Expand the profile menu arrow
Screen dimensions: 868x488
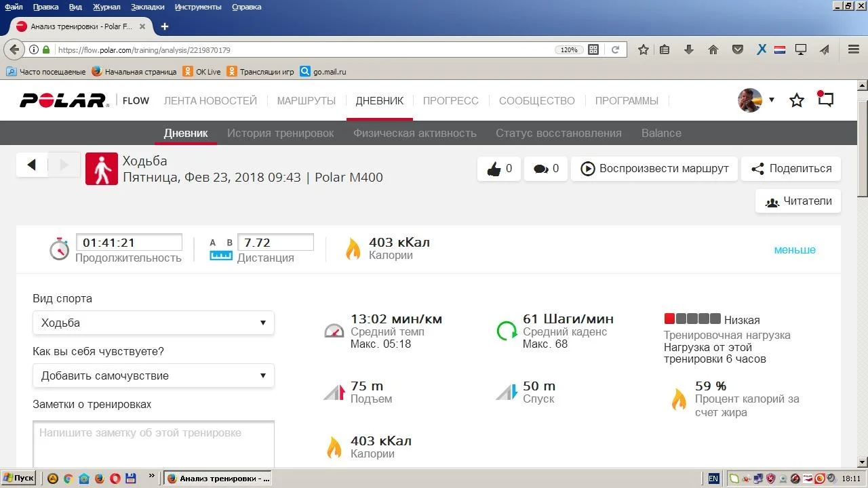tap(771, 100)
